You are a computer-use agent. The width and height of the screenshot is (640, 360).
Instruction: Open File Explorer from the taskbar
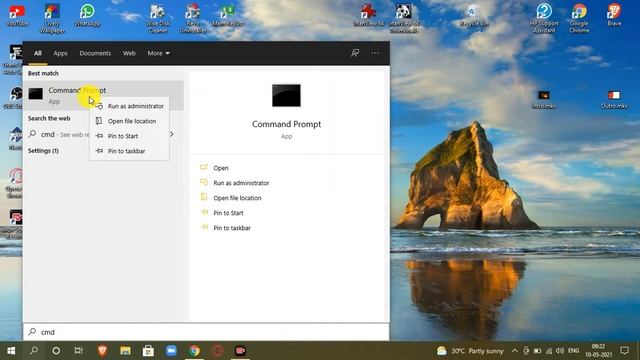pyautogui.click(x=125, y=351)
